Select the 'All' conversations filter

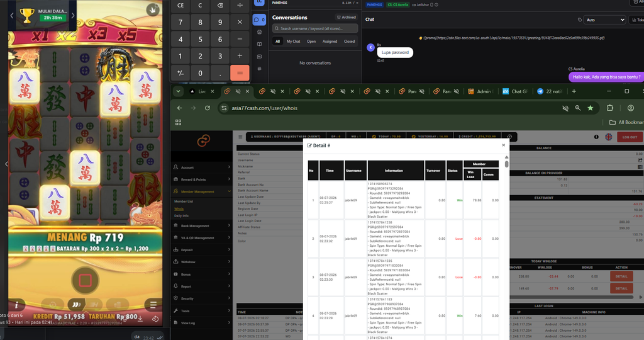pos(277,41)
